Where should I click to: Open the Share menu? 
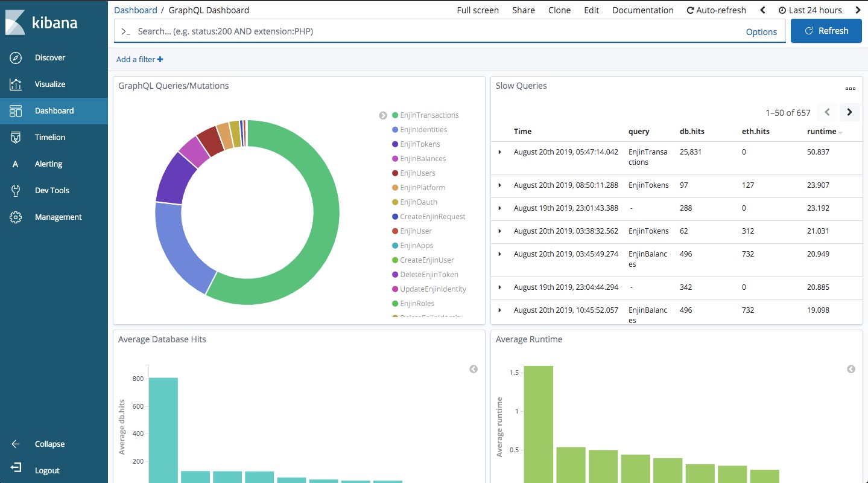[x=524, y=10]
